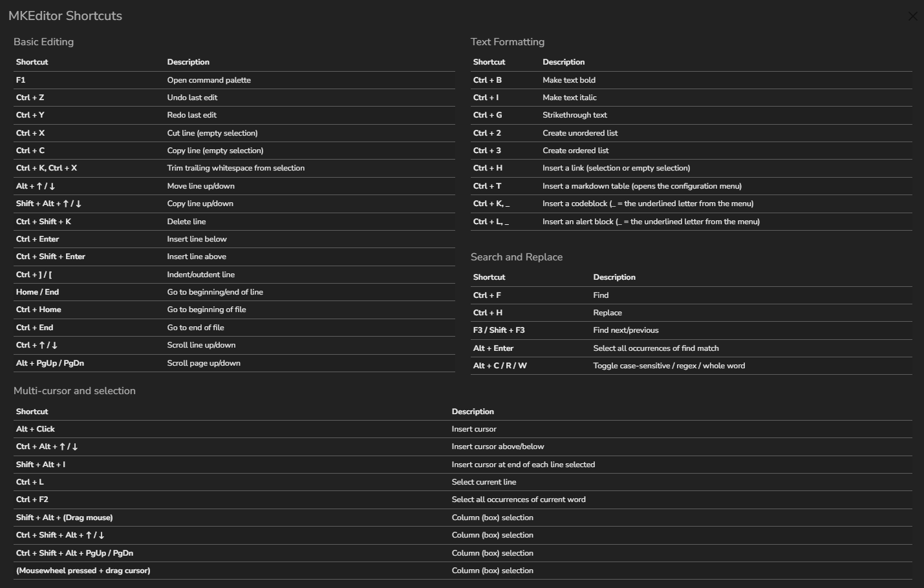Click the Text Formatting section heading
This screenshot has width=924, height=588.
(507, 42)
